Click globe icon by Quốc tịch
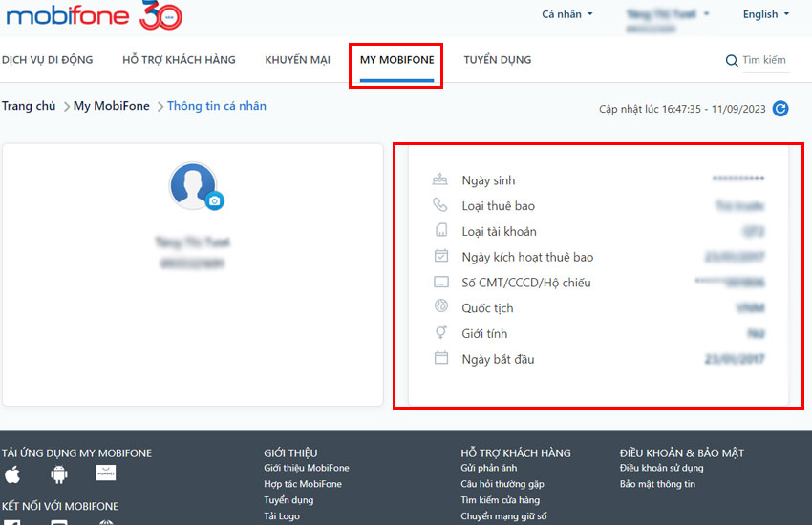 coord(440,305)
